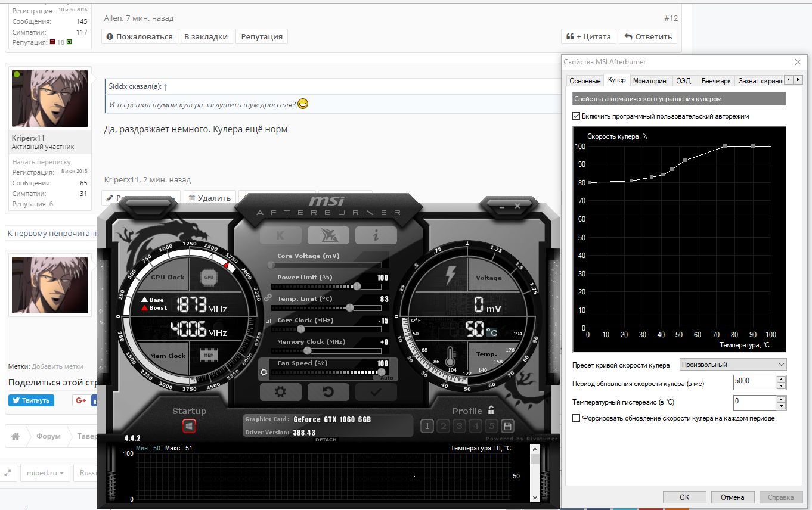This screenshot has width=812, height=510.
Task: Open Afterburner info (i) button
Action: coord(376,235)
